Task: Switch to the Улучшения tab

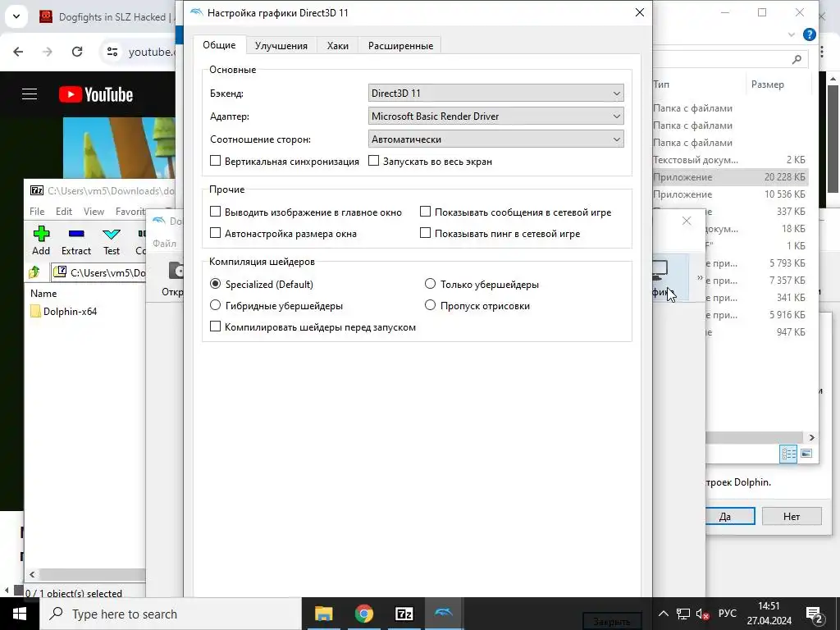Action: 281,46
